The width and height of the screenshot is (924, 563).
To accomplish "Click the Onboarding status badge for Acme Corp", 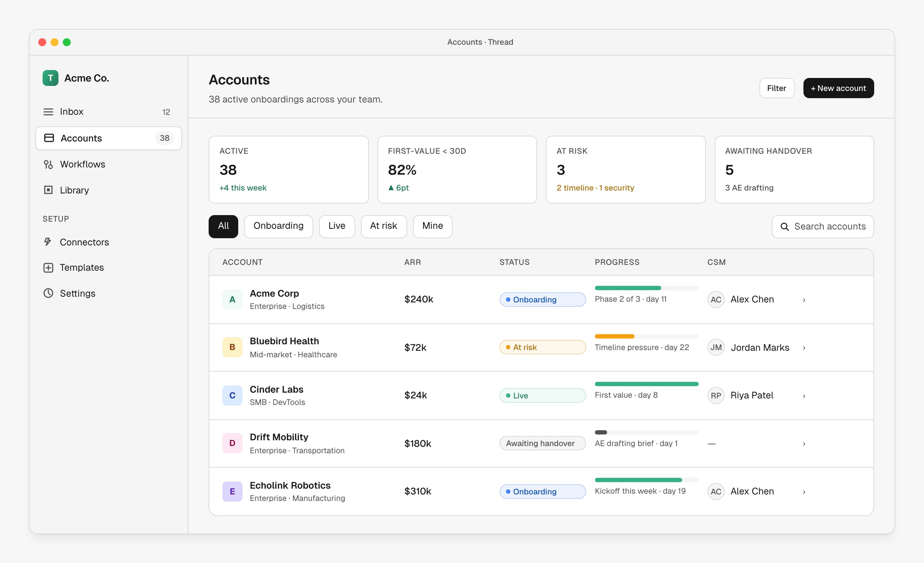I will click(542, 300).
